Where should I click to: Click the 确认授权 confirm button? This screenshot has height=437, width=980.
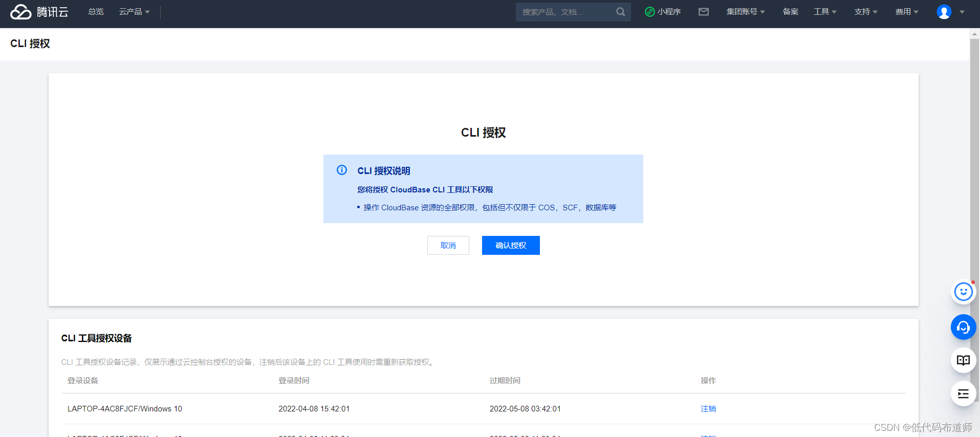tap(511, 246)
